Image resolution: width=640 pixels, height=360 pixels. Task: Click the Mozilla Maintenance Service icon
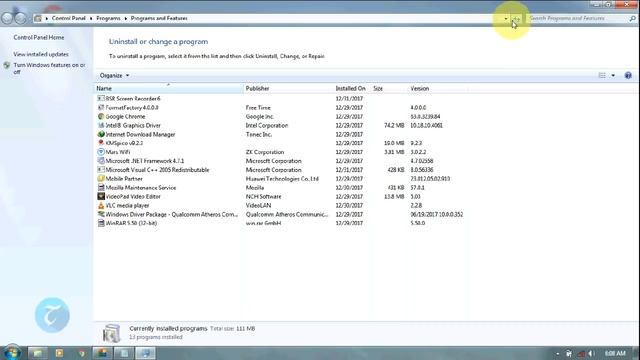pos(101,188)
